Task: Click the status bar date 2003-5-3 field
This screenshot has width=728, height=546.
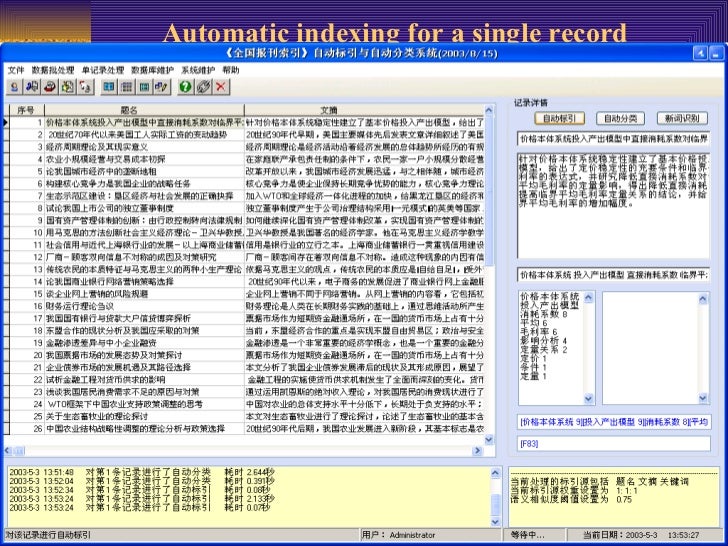Action: click(x=644, y=535)
